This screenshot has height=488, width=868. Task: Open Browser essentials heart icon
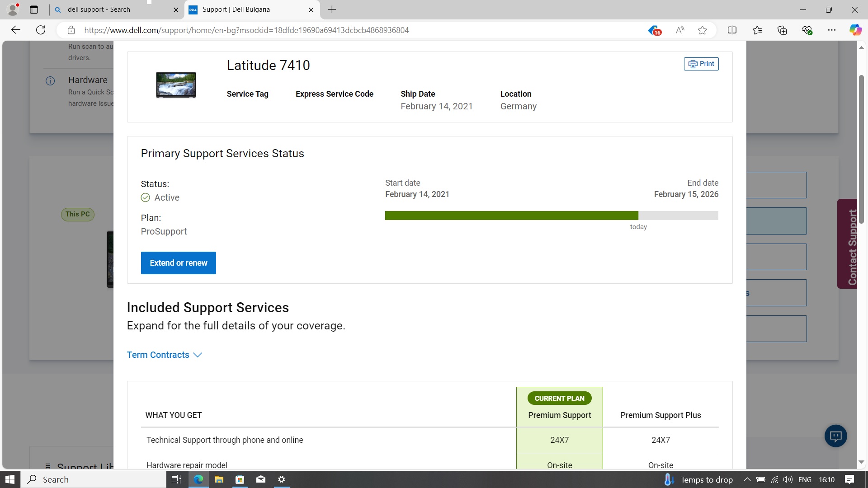pyautogui.click(x=807, y=30)
